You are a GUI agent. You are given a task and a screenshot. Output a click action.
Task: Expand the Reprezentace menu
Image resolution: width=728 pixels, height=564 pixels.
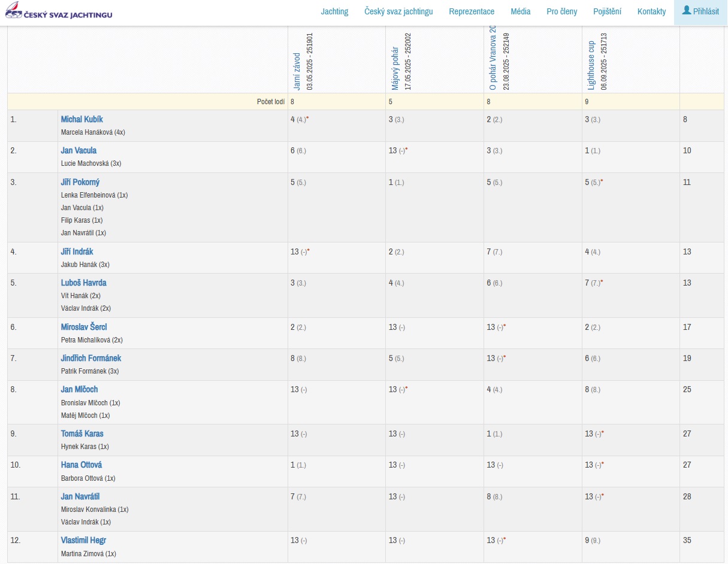pyautogui.click(x=472, y=11)
